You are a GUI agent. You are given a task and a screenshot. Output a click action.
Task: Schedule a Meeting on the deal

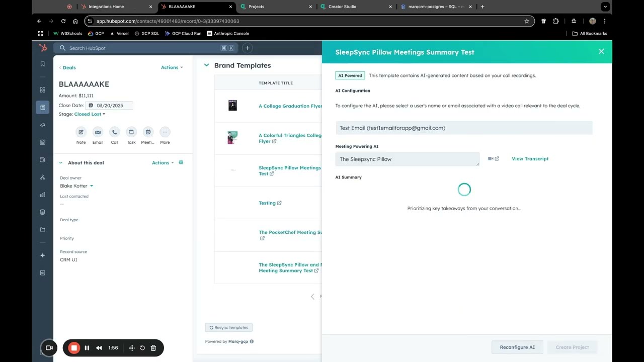148,132
